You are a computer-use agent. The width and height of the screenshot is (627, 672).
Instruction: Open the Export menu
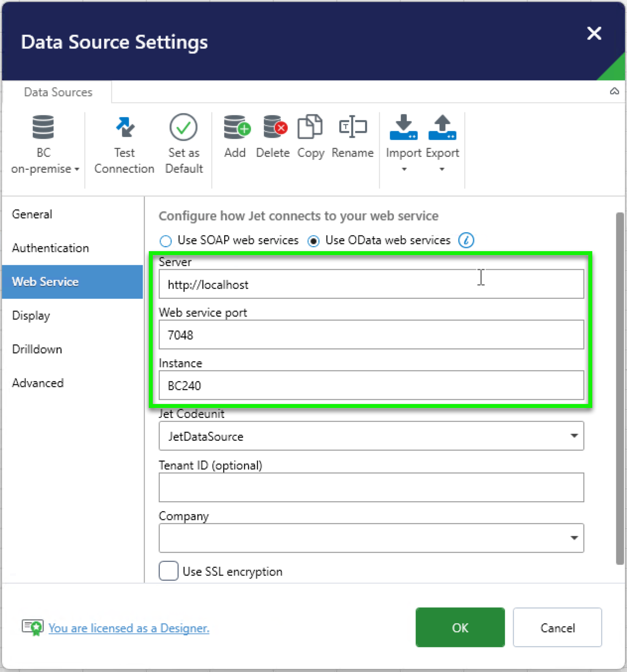click(442, 143)
